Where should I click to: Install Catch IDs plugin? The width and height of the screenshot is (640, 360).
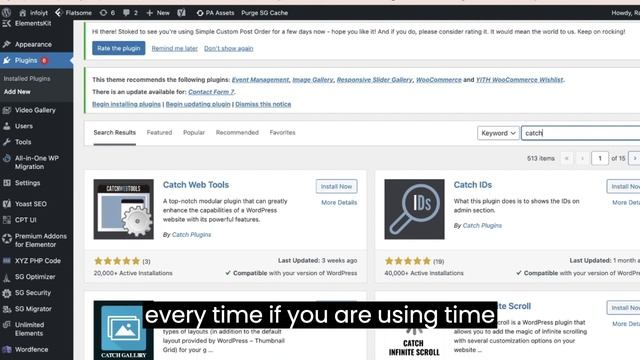pyautogui.click(x=623, y=187)
